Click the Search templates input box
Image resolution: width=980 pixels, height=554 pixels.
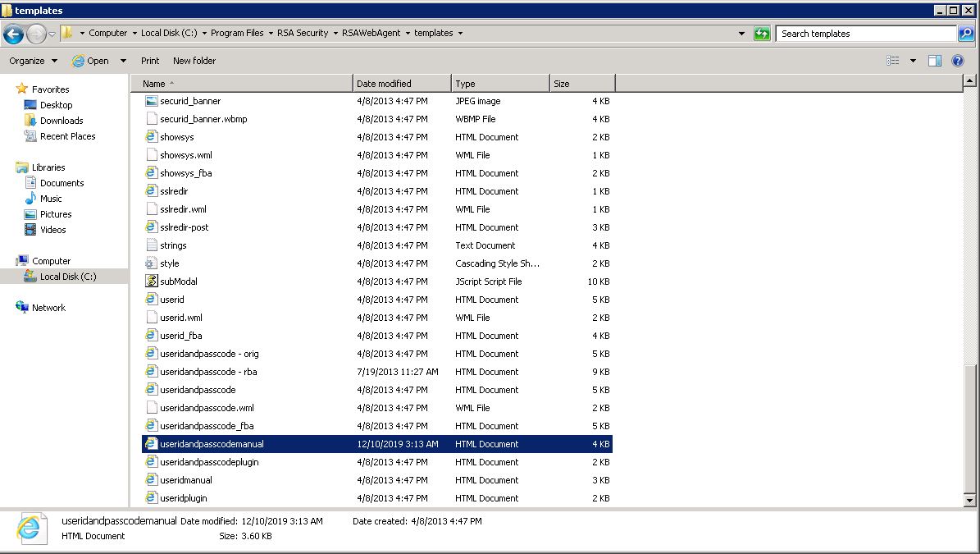pos(865,34)
